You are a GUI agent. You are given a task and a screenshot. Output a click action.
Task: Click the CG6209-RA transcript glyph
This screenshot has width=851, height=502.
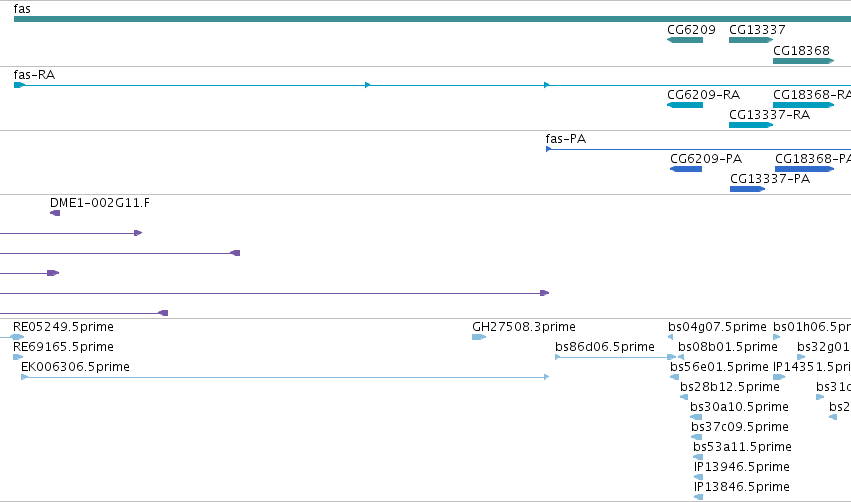pyautogui.click(x=685, y=105)
